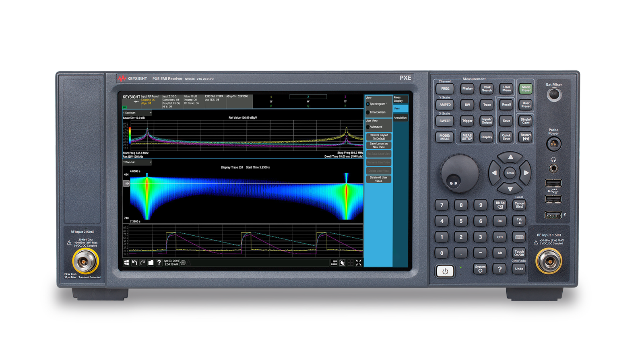Select the Autosaved user view radio button
This screenshot has height=362, width=644.
[x=368, y=126]
